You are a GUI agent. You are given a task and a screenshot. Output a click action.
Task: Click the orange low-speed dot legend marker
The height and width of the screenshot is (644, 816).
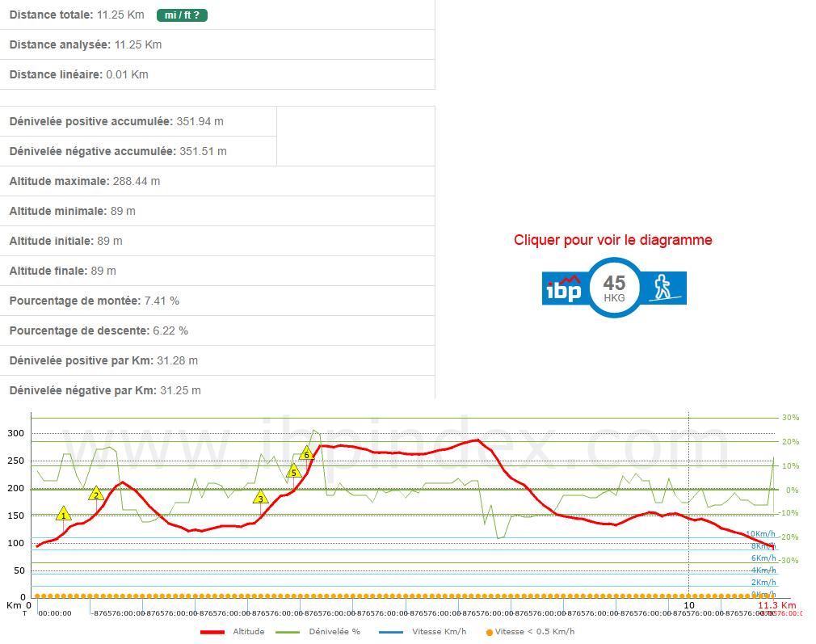(489, 633)
